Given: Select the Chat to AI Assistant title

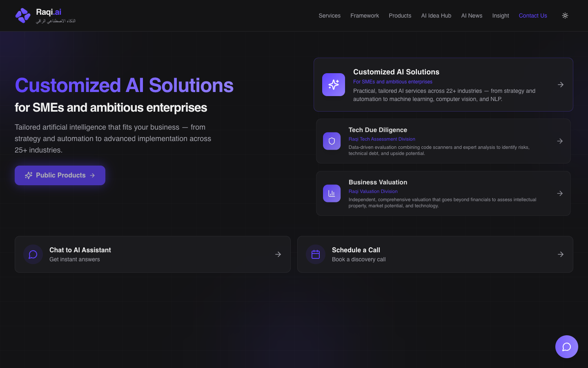Looking at the screenshot, I should click(x=80, y=250).
